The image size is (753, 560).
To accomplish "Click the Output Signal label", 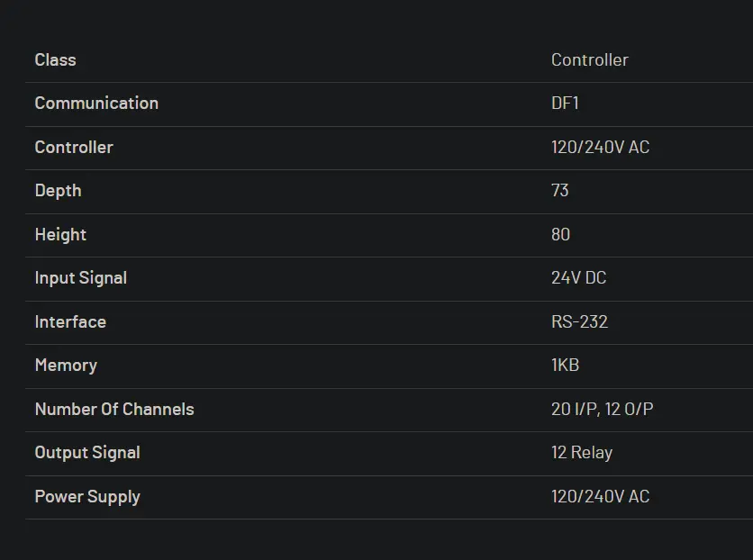I will [x=87, y=452].
